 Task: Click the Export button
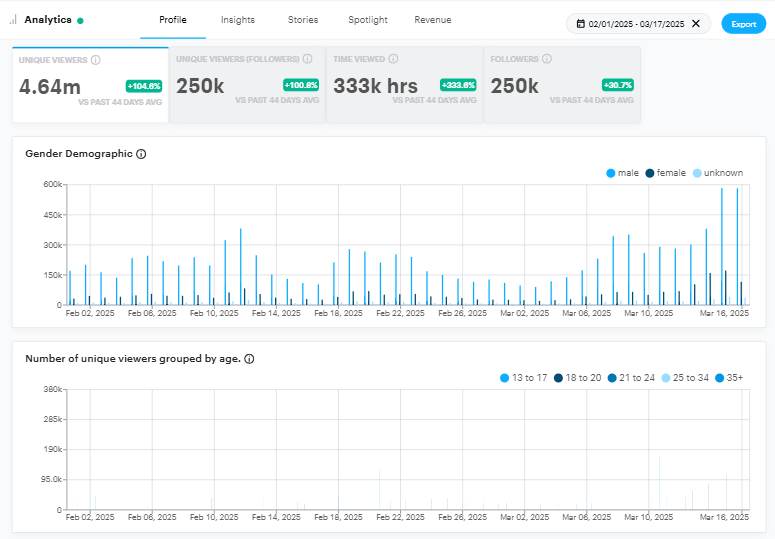click(743, 24)
